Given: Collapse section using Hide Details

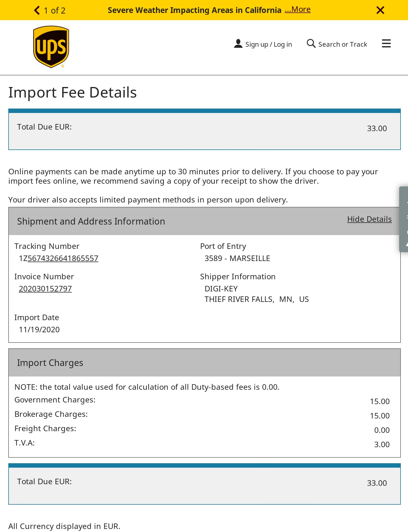Looking at the screenshot, I should [x=369, y=219].
